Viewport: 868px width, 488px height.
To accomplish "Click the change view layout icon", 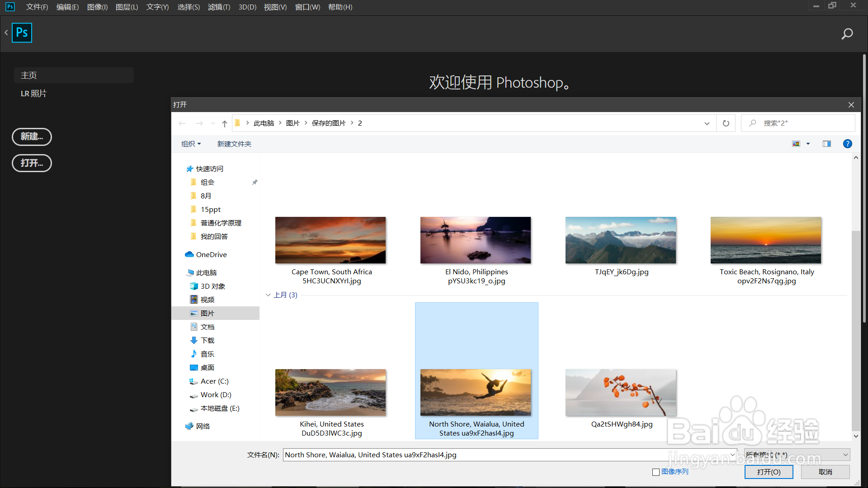I will click(796, 144).
